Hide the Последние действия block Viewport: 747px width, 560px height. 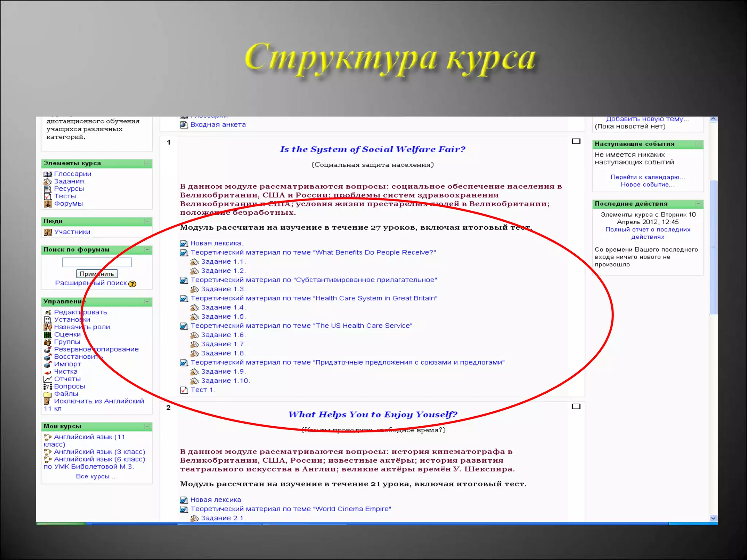coord(698,204)
